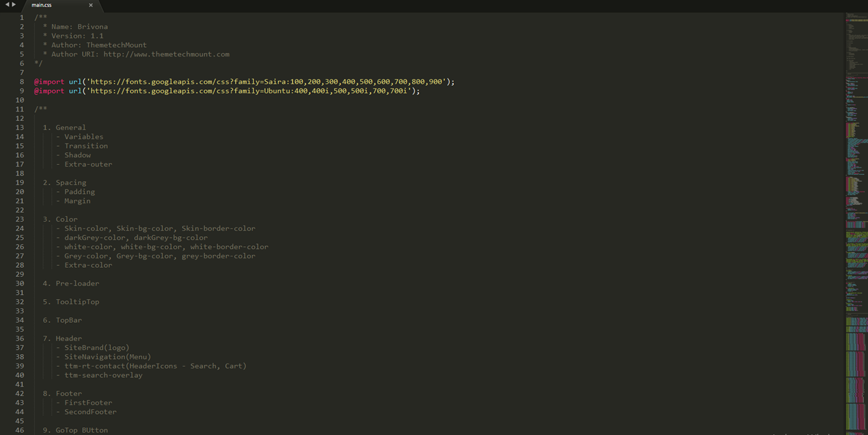
Task: Click '3. Color' heading
Action: [x=60, y=219]
